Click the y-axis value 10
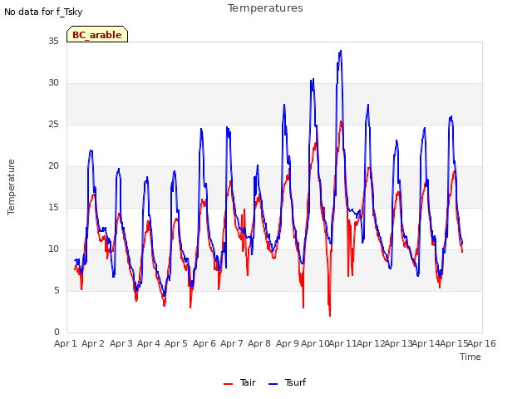Screen dimensions: 532x399 coord(53,249)
